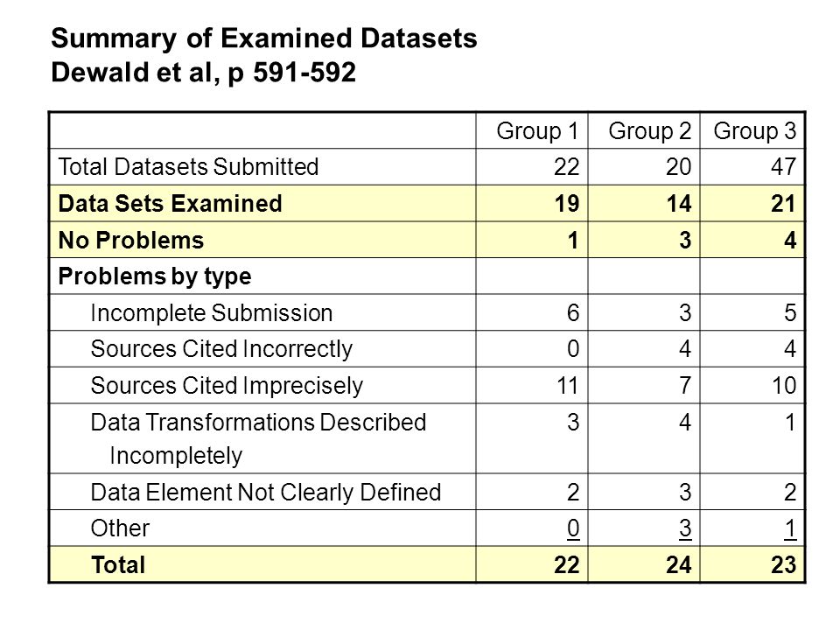Viewport: 840px width, 630px height.
Task: Click the 'Problems by type' heading cell
Action: coord(155,276)
